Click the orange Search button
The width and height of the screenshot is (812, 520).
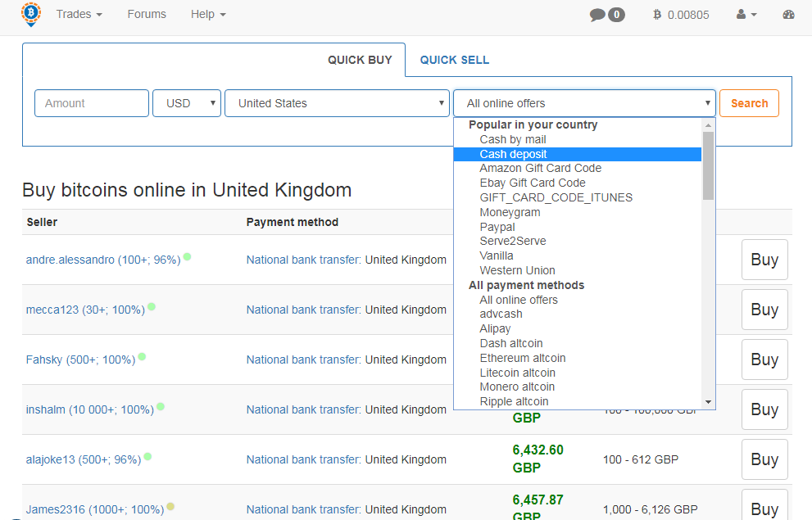pyautogui.click(x=750, y=103)
